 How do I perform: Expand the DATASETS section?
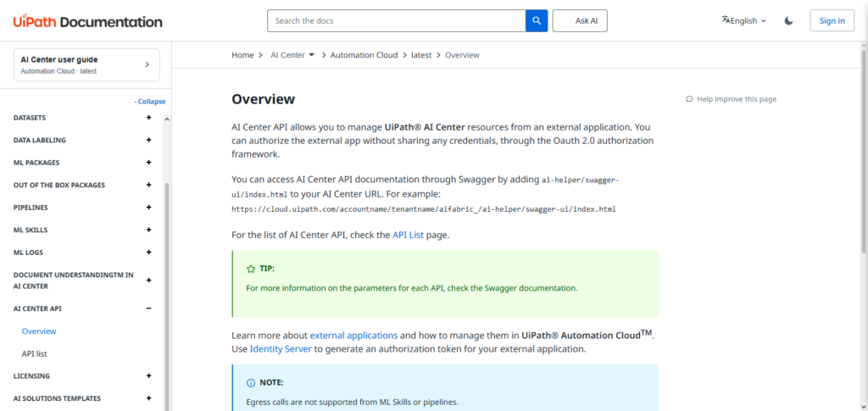148,117
